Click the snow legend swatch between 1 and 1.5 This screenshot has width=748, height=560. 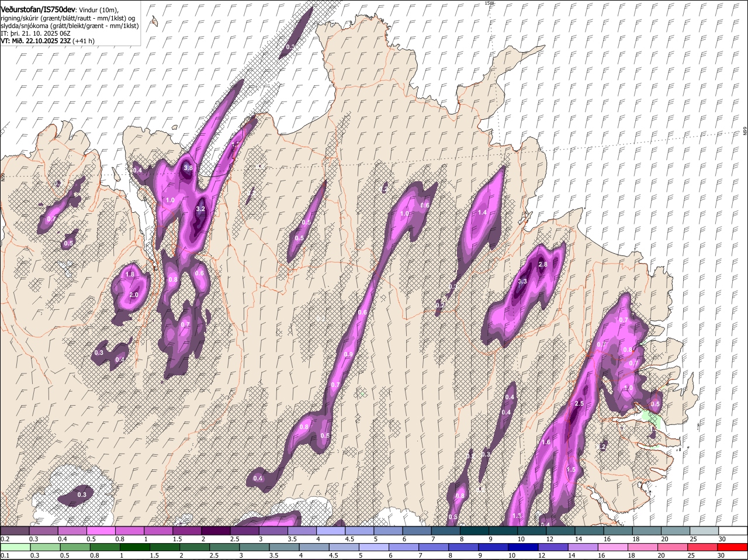point(158,531)
